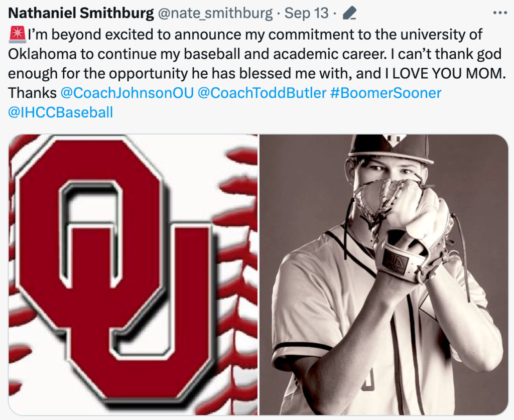Open the @CoachToddButler mention
Image resolution: width=514 pixels, height=420 pixels.
point(262,93)
